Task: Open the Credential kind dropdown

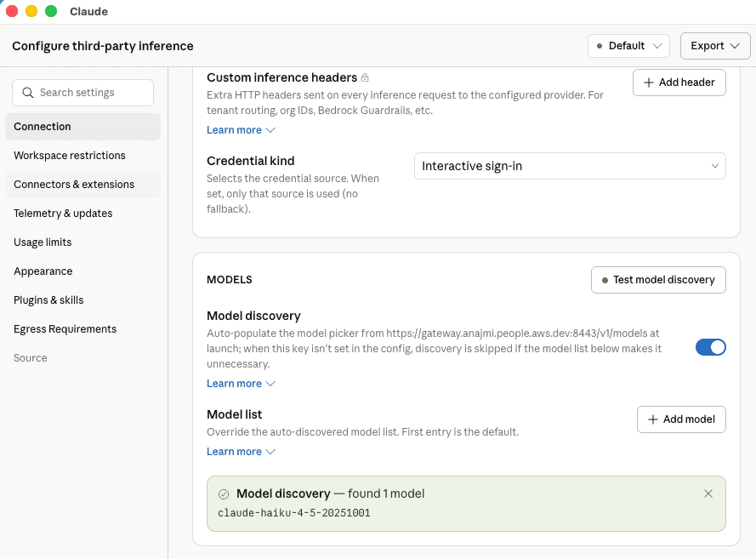Action: (570, 166)
